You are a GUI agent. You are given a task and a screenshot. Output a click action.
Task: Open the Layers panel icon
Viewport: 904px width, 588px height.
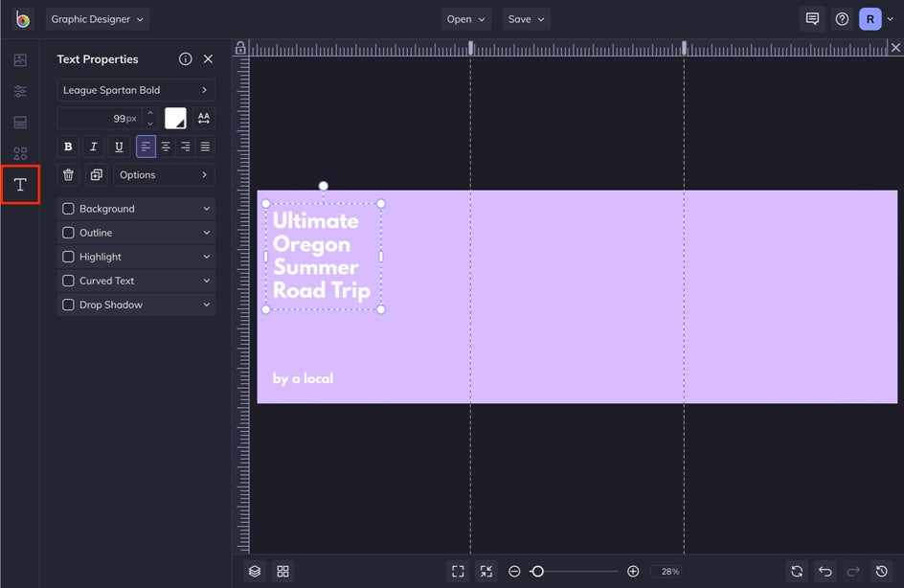tap(255, 571)
